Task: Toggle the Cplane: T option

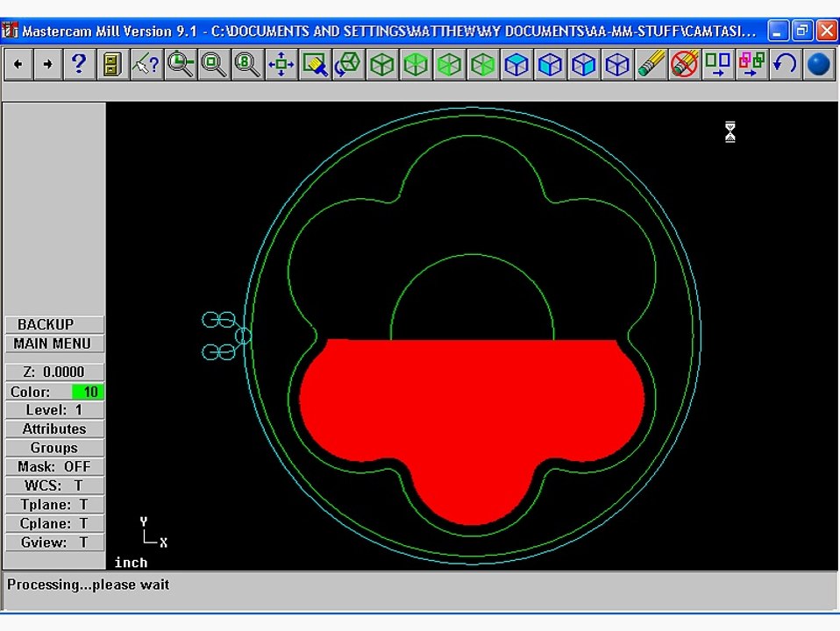Action: pos(54,523)
